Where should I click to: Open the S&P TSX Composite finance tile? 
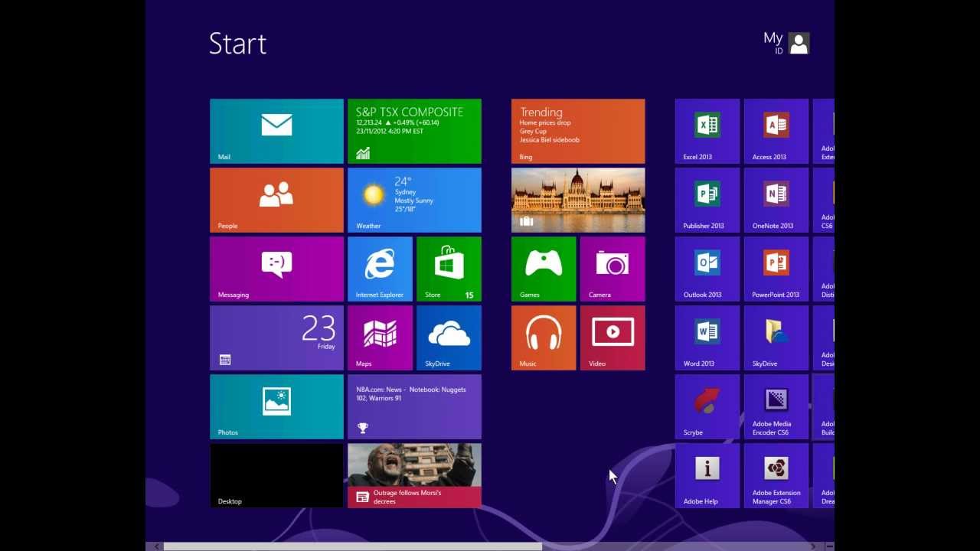coord(414,131)
